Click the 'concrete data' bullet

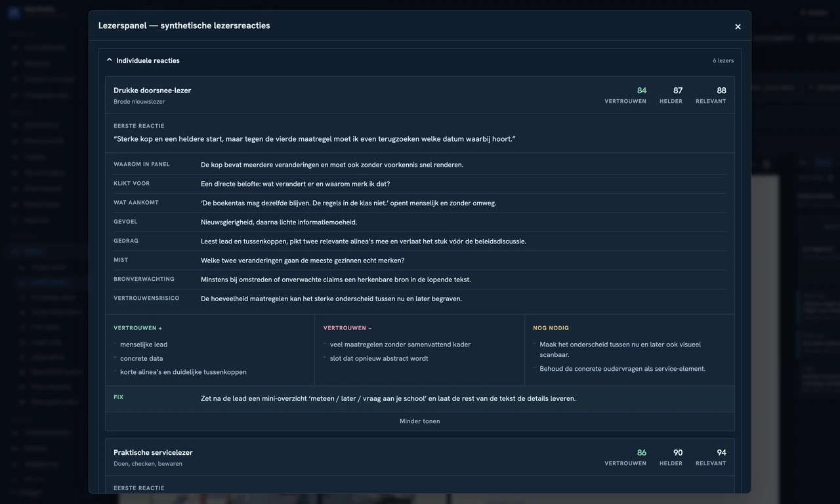(x=142, y=358)
